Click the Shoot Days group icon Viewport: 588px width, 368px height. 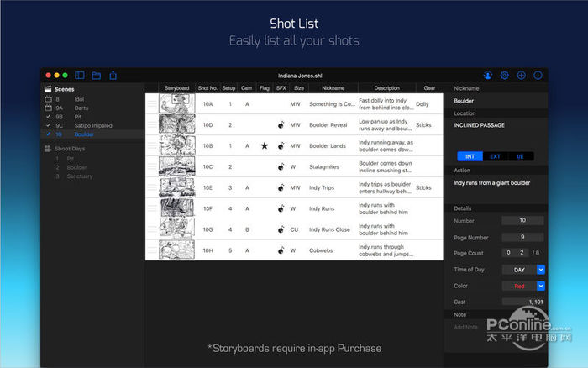click(x=48, y=149)
